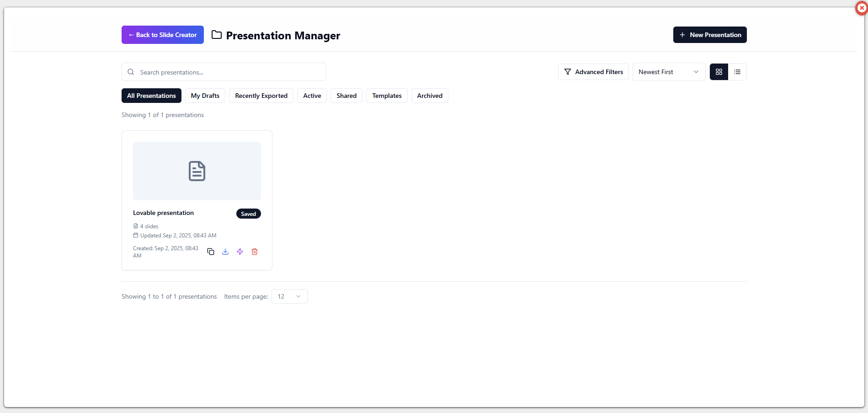
Task: Click the purple lightning bolt icon
Action: [240, 252]
